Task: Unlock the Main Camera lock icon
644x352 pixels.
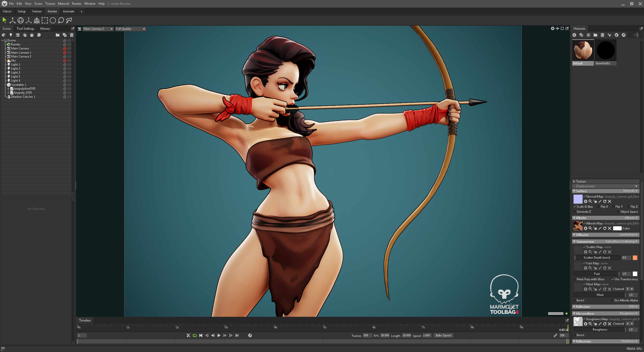Action: [x=65, y=48]
